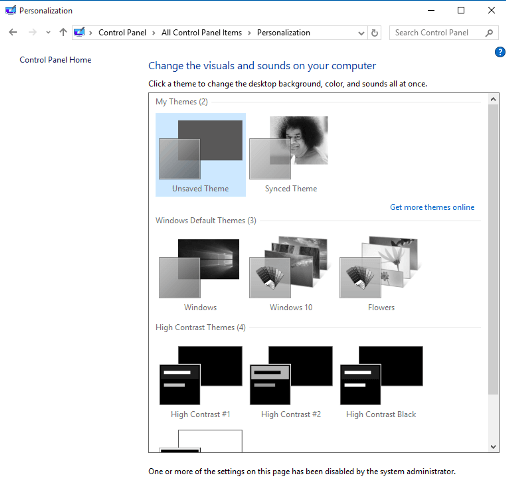506x480 pixels.
Task: Apply the Flowers theme
Action: (x=381, y=274)
